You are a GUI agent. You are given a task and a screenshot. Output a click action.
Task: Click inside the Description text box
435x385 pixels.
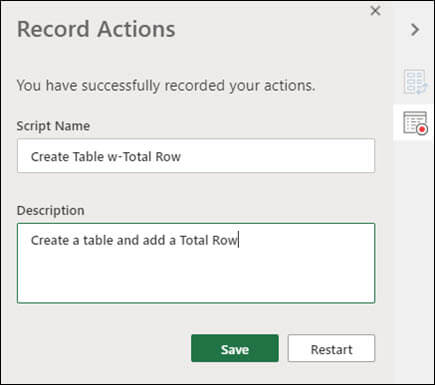[196, 263]
